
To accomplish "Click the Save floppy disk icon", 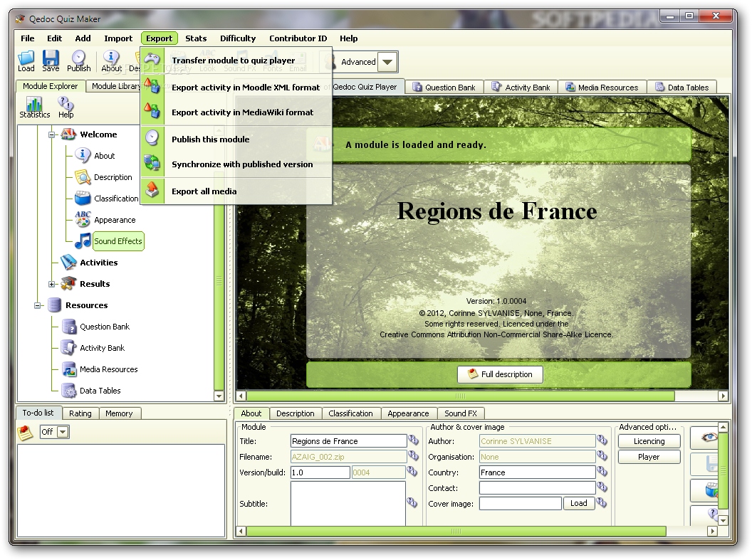I will pyautogui.click(x=51, y=58).
